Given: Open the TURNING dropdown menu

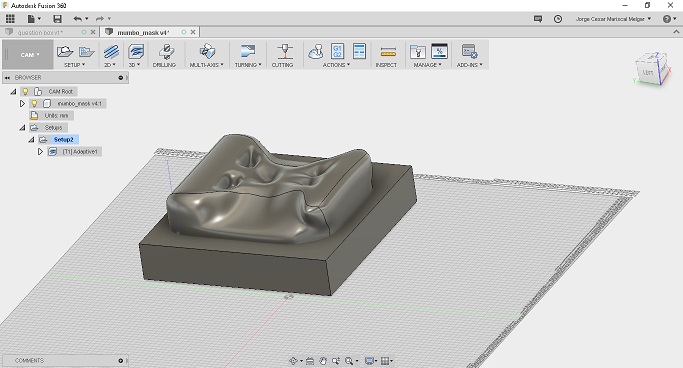Looking at the screenshot, I should pos(248,65).
